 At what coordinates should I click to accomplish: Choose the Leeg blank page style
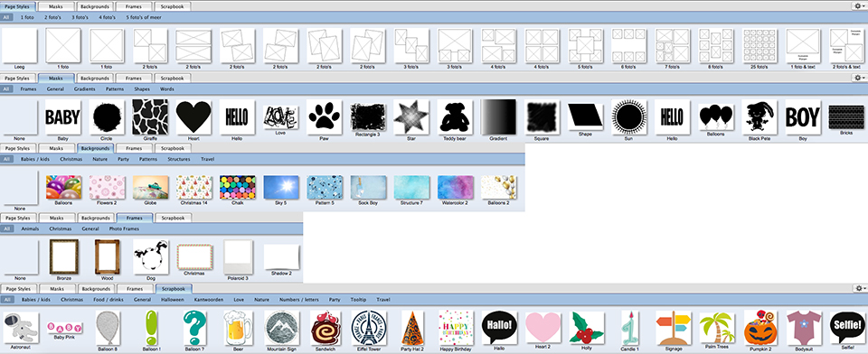20,45
